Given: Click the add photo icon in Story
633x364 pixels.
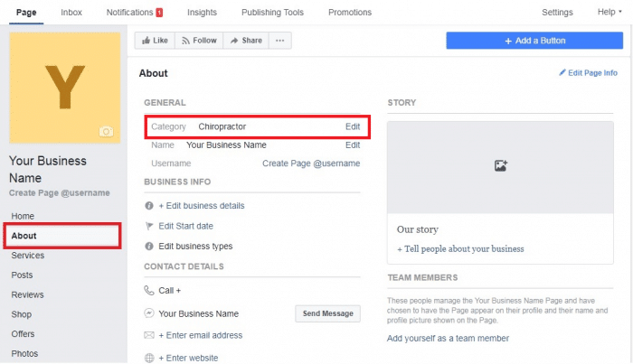Looking at the screenshot, I should pyautogui.click(x=501, y=165).
